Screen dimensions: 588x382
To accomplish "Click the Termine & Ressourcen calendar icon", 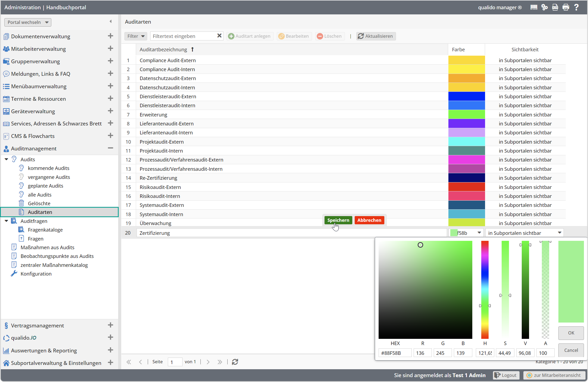I will [6, 99].
